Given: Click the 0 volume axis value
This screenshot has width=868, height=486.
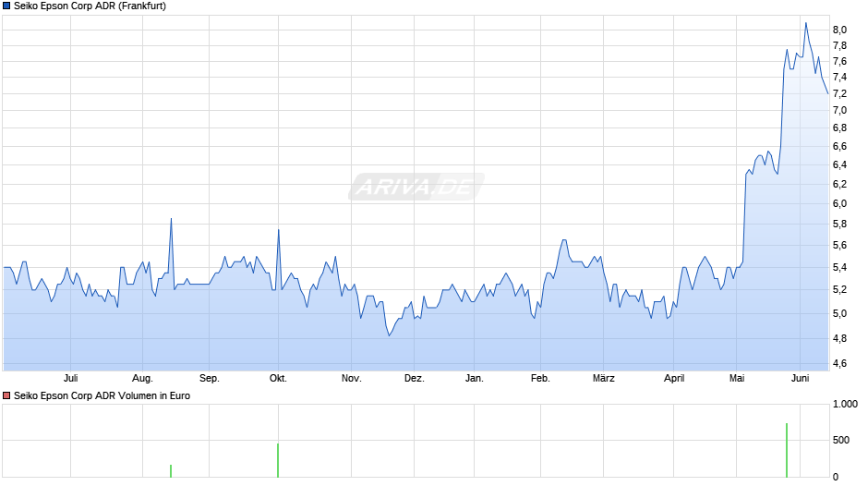Looking at the screenshot, I should [836, 477].
